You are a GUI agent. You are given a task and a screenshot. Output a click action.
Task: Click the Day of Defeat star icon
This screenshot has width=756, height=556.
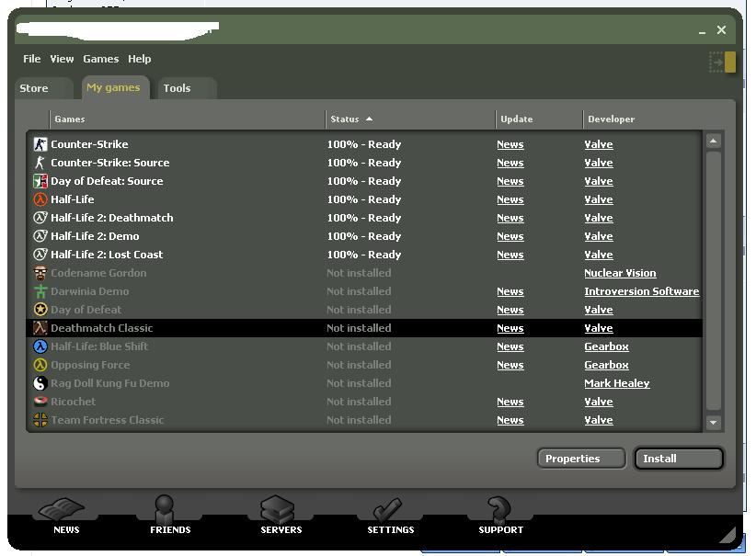point(40,310)
